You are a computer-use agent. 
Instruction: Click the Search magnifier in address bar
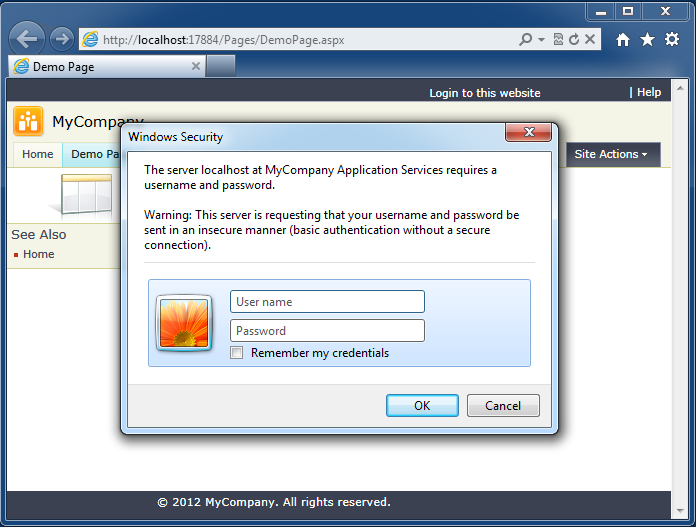point(526,39)
